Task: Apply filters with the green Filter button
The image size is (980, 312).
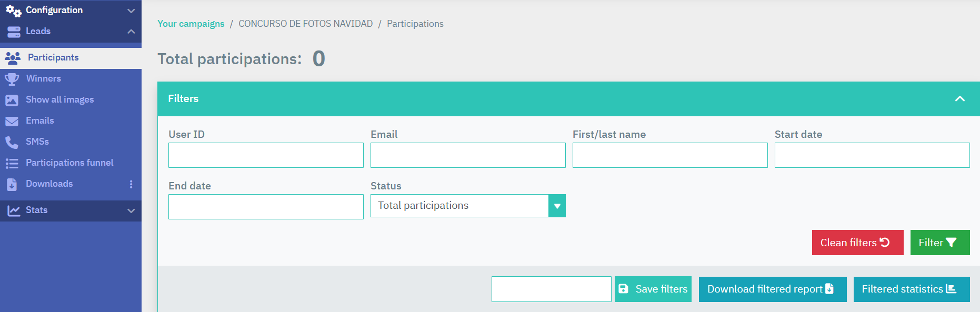Action: 939,243
